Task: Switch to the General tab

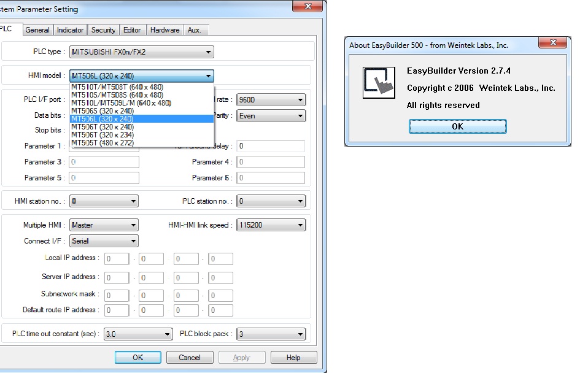Action: click(x=37, y=30)
